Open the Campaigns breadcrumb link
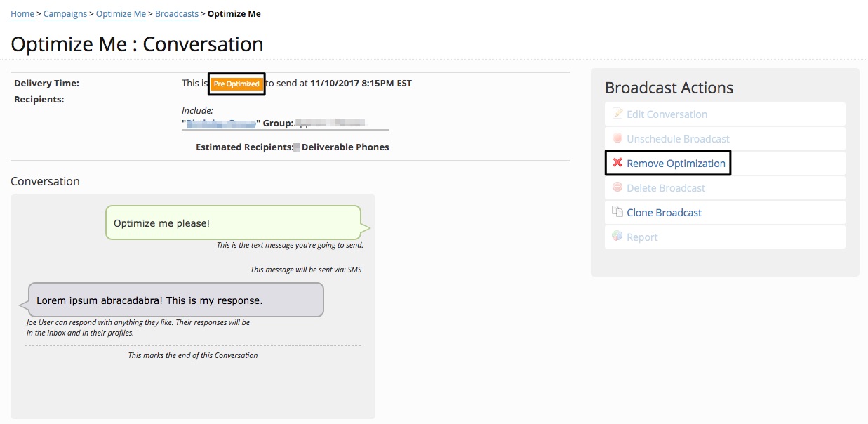Image resolution: width=868 pixels, height=424 pixels. pos(65,13)
